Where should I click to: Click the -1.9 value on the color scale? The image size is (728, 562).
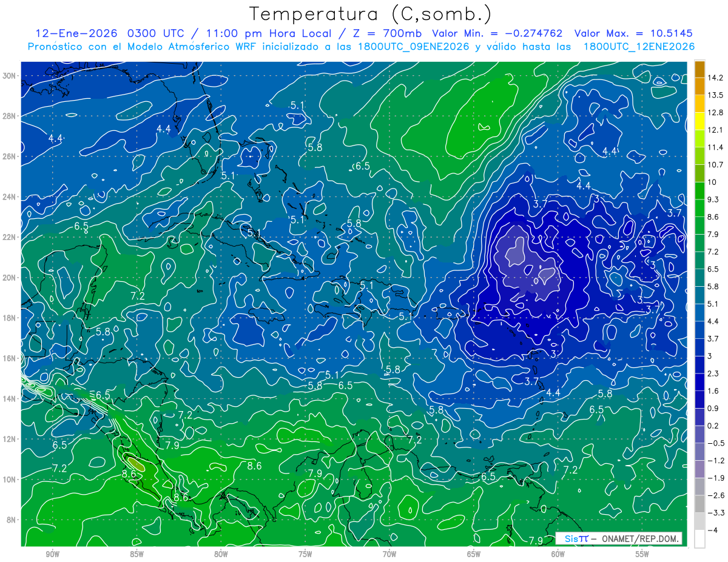(x=715, y=478)
